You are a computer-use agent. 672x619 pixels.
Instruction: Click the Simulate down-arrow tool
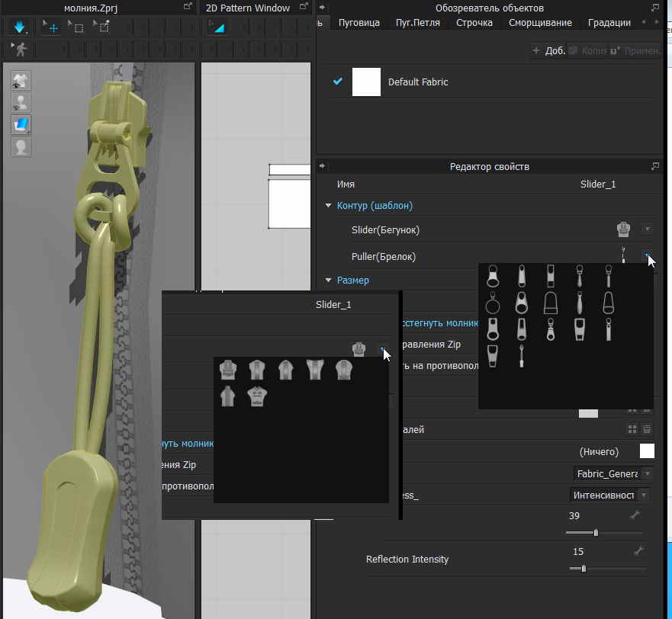19,28
